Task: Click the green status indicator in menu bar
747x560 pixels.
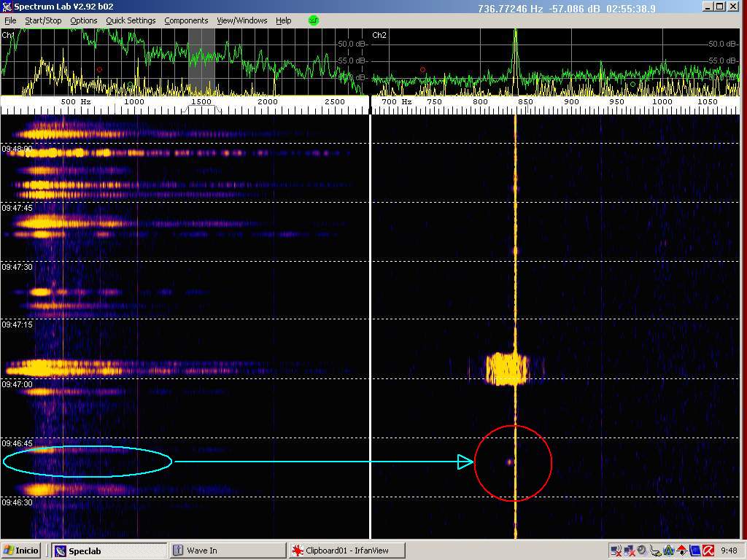Action: (x=313, y=20)
